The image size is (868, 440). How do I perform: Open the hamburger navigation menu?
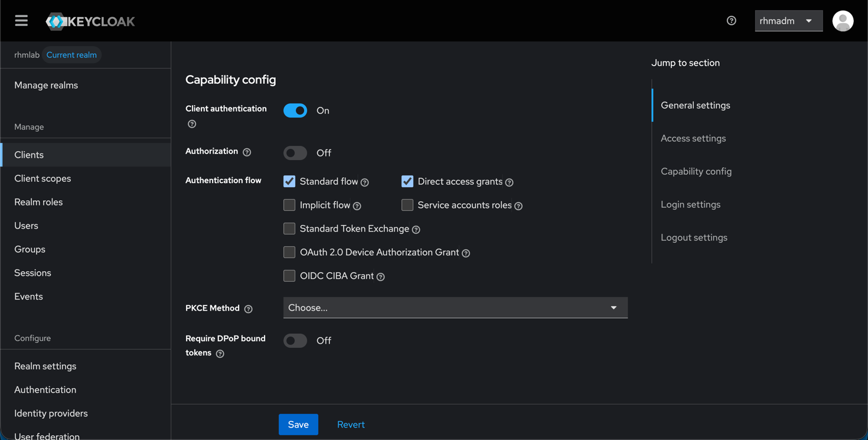click(21, 20)
